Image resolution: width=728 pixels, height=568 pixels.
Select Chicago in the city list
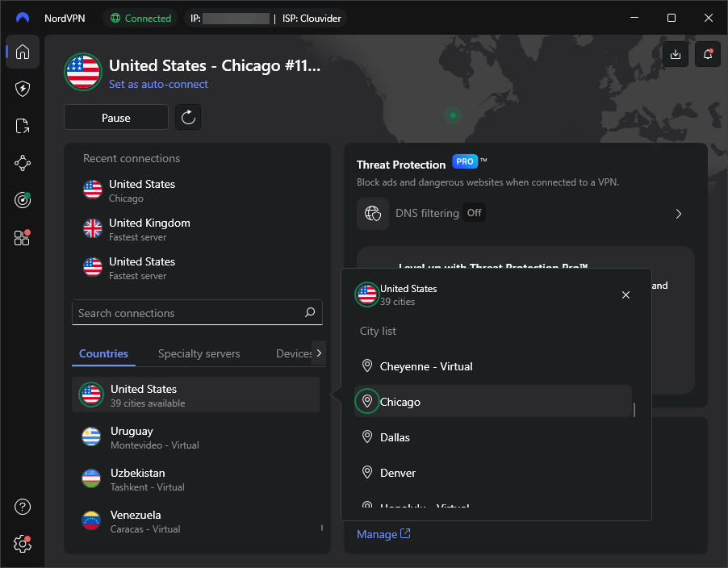coord(493,402)
